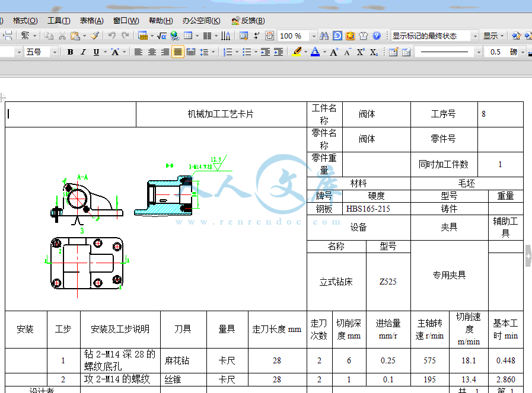
Task: Click the numbered list icon
Action: pos(228,52)
